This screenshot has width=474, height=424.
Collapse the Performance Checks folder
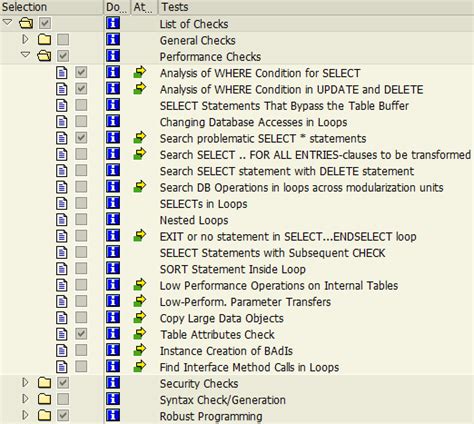25,54
